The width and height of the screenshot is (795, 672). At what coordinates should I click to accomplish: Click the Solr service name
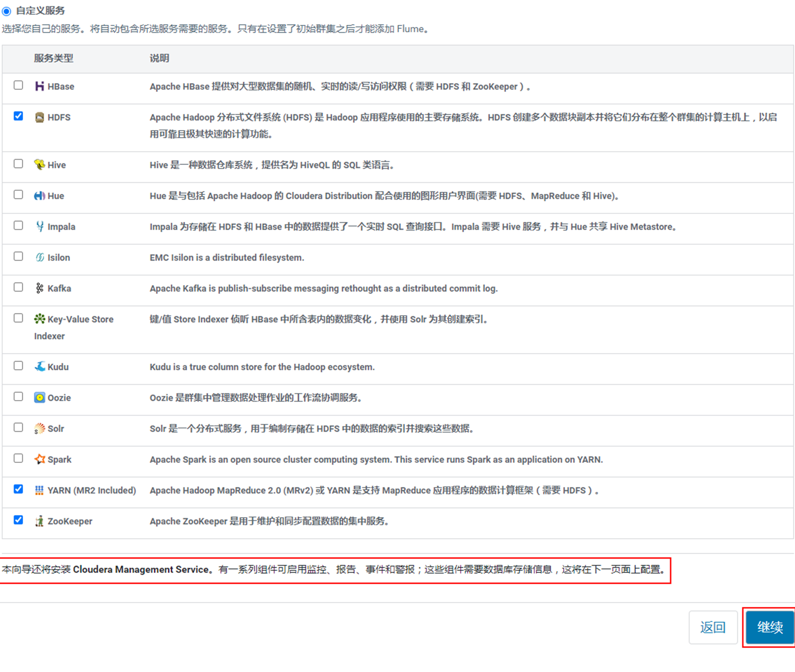[x=56, y=429]
